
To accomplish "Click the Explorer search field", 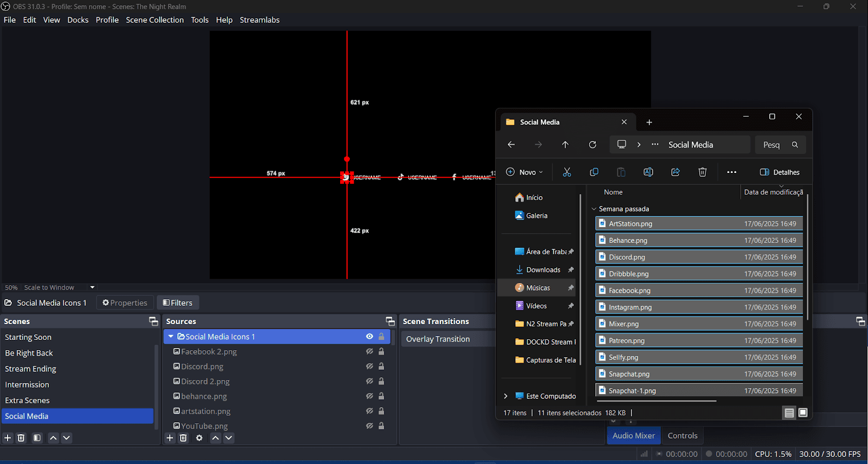I will 781,145.
